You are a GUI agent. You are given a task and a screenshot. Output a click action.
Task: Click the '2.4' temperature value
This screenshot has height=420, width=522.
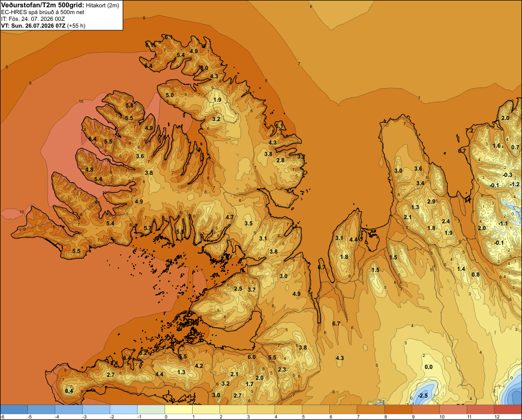(x=446, y=221)
